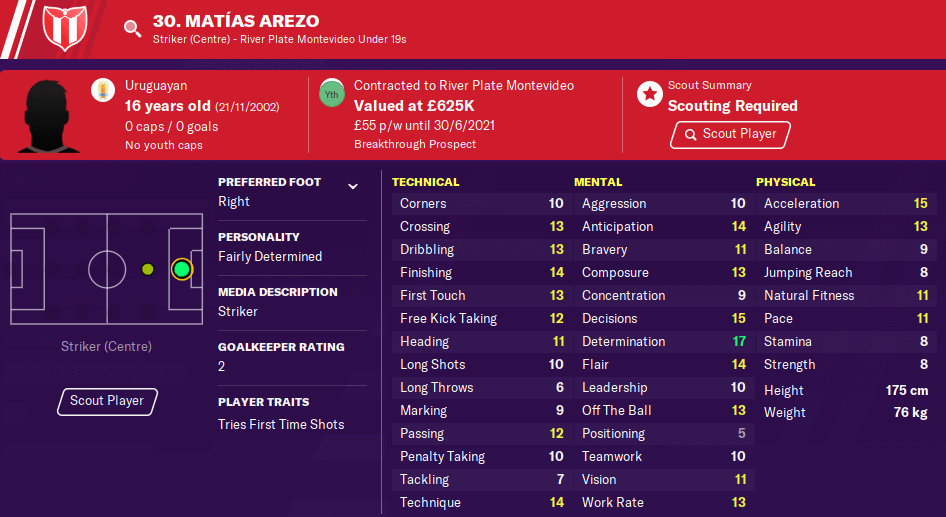Viewport: 946px width, 517px height.
Task: Click the player silhouette portrait
Action: pos(48,116)
